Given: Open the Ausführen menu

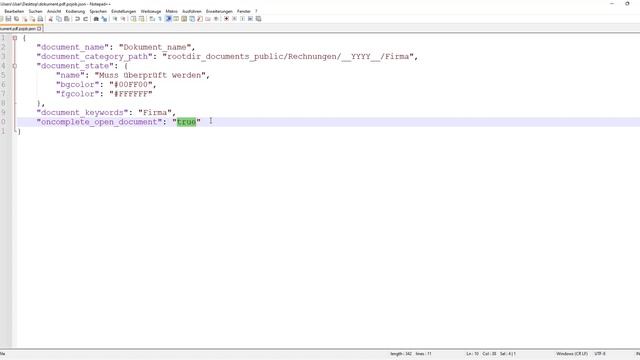Looking at the screenshot, I should [x=192, y=11].
